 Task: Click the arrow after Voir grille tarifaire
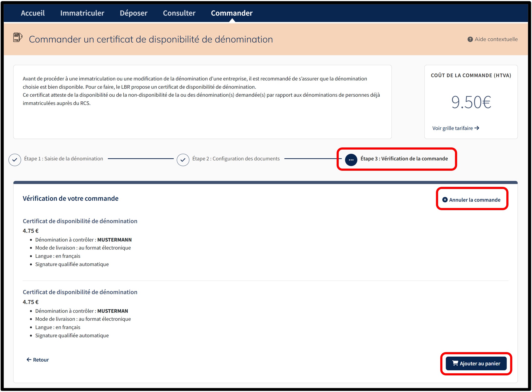point(477,128)
